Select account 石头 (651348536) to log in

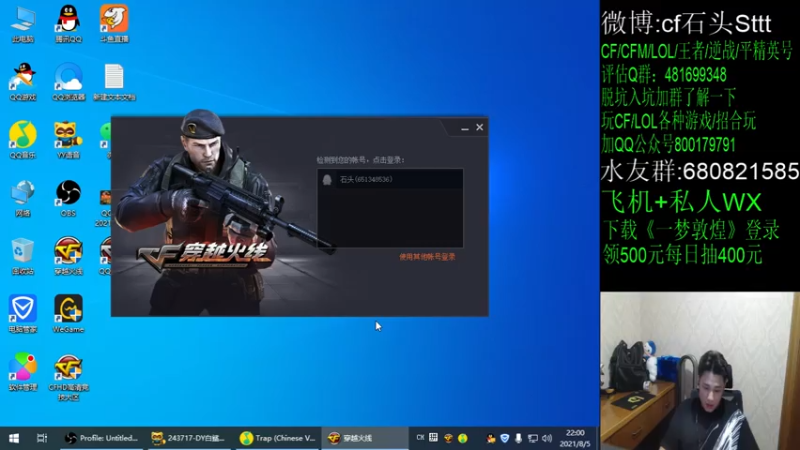pyautogui.click(x=390, y=180)
